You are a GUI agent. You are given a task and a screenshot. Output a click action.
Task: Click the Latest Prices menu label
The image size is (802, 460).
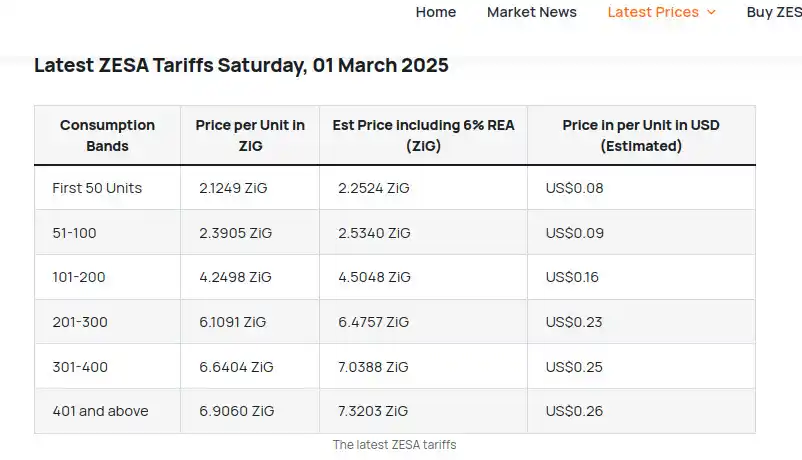(653, 12)
